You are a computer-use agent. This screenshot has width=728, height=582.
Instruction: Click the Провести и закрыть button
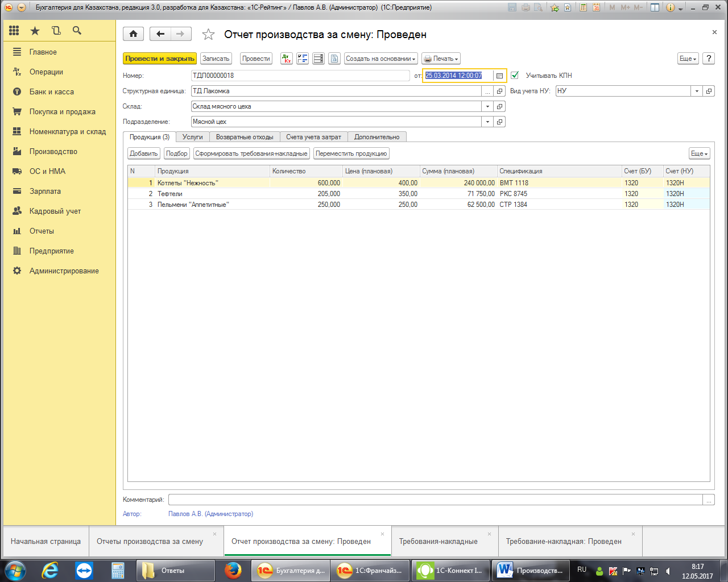[x=160, y=59]
